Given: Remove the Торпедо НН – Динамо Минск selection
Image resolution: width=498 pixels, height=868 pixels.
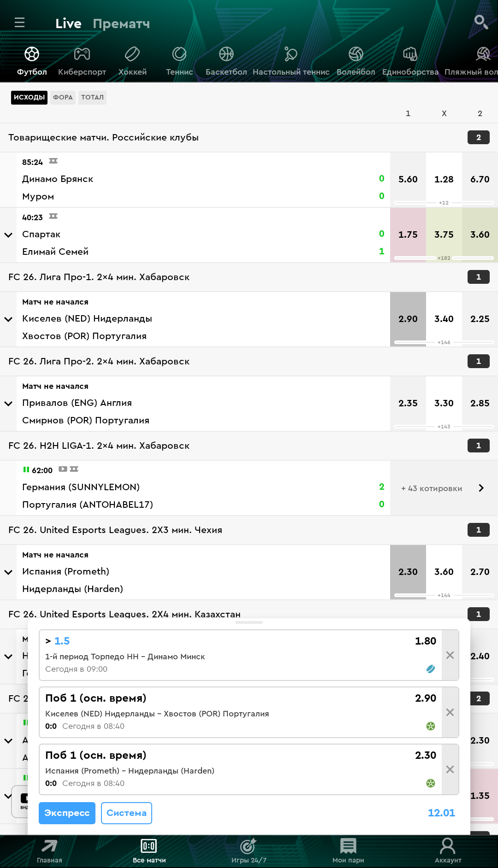Looking at the screenshot, I should point(450,655).
